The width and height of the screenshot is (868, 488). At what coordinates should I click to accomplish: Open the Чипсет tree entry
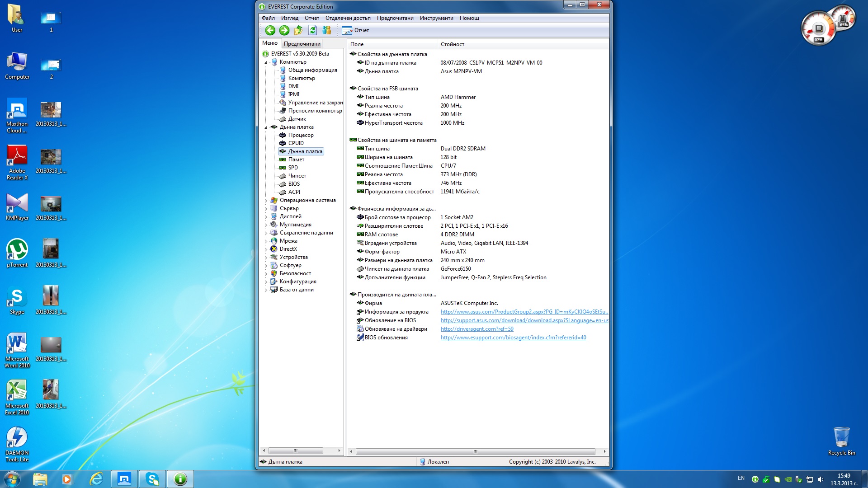click(x=297, y=176)
